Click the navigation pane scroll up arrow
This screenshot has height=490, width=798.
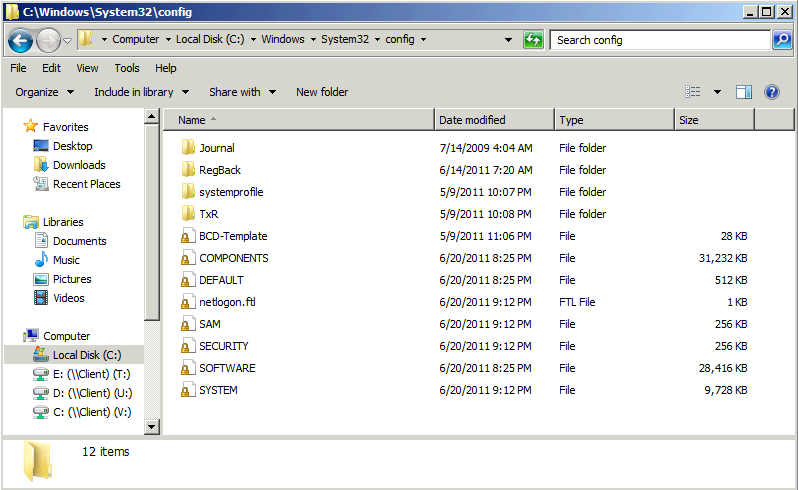(152, 117)
